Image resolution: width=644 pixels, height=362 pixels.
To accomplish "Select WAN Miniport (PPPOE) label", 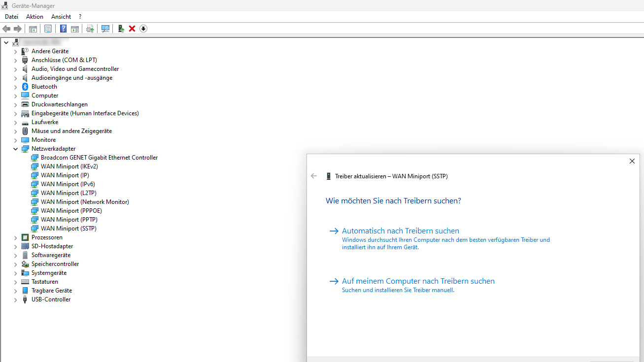I will [71, 211].
